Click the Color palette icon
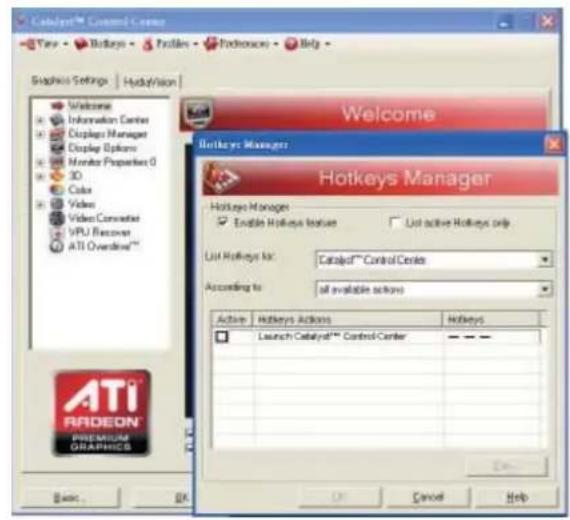The image size is (570, 520). pyautogui.click(x=57, y=190)
